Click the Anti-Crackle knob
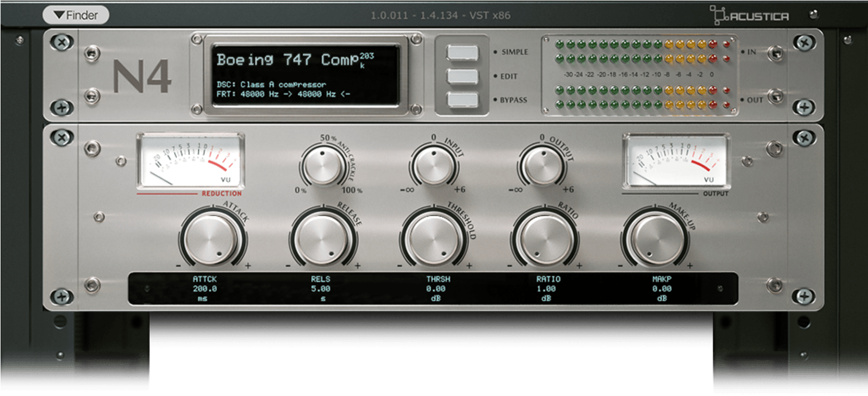The width and height of the screenshot is (868, 396). 323,165
